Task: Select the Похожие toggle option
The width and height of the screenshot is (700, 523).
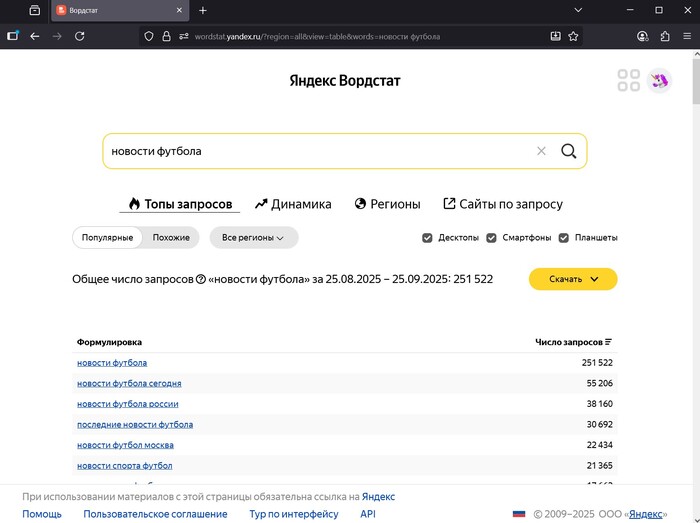Action: point(171,238)
